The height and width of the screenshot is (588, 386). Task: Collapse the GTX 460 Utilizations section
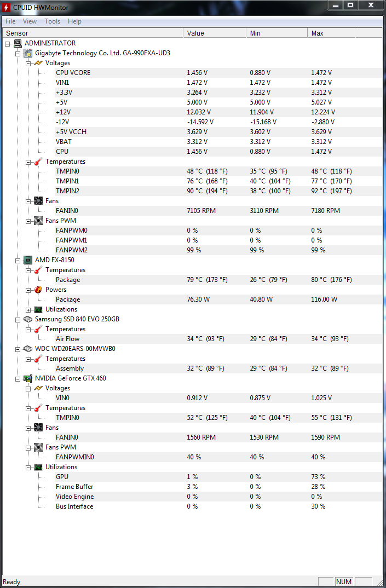[x=28, y=468]
